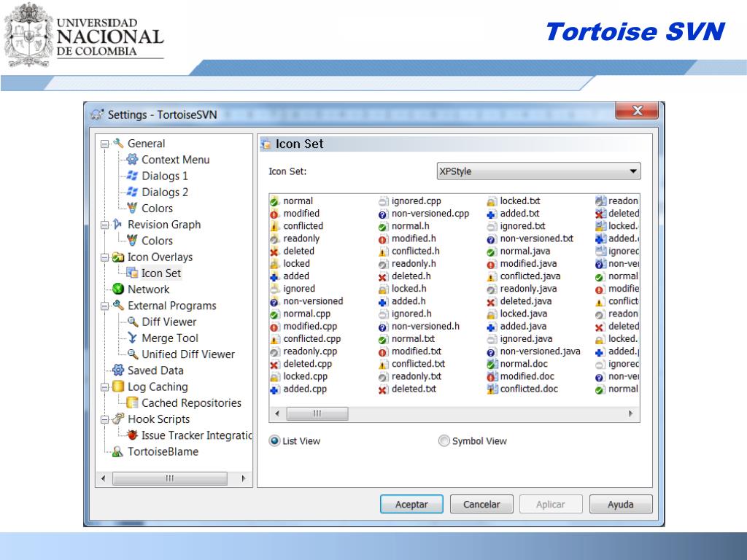
Task: Collapse the External Programs tree node
Action: 104,306
